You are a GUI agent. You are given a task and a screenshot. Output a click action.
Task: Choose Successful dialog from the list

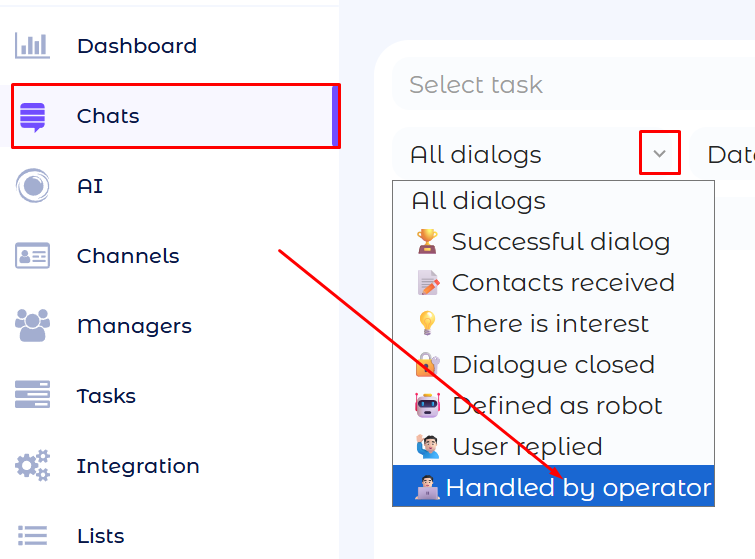coord(560,242)
